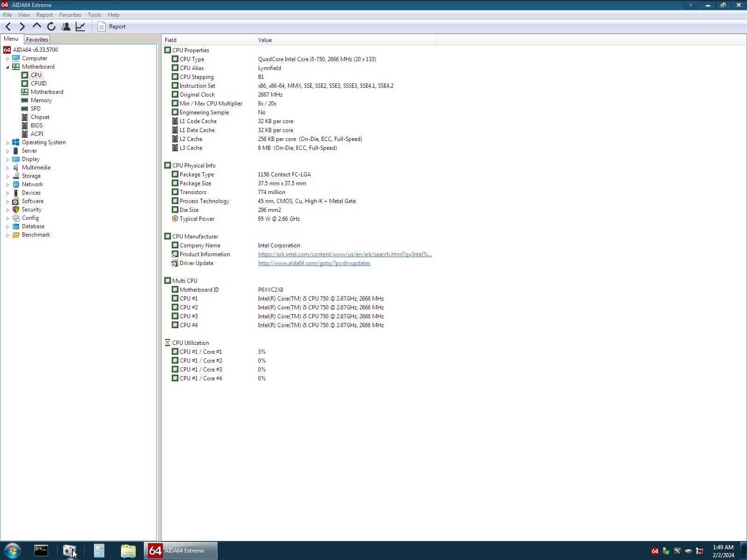Click the Field column header
This screenshot has height=560, width=747.
pyautogui.click(x=209, y=40)
